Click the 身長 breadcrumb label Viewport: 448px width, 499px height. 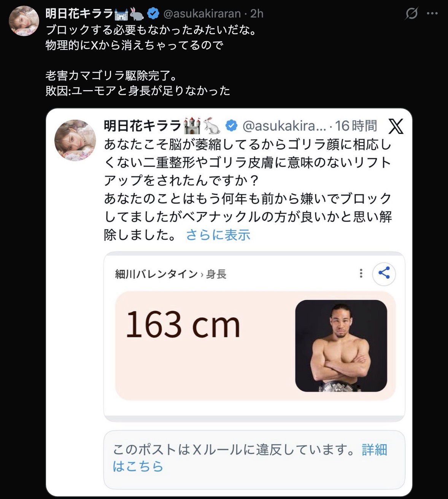pos(216,274)
